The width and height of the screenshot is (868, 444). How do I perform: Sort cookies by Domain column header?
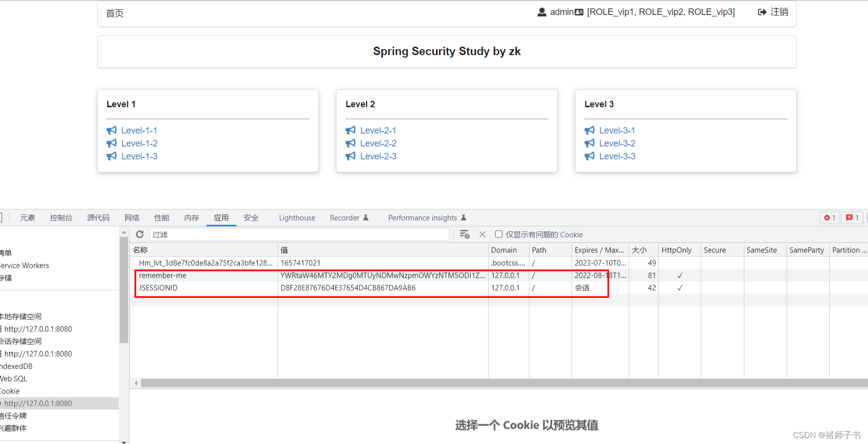509,250
